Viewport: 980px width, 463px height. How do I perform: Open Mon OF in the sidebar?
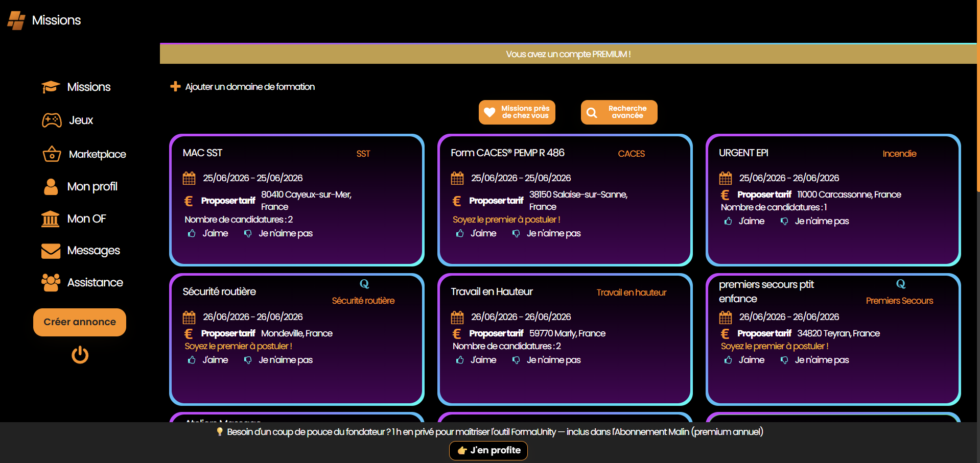(x=74, y=218)
